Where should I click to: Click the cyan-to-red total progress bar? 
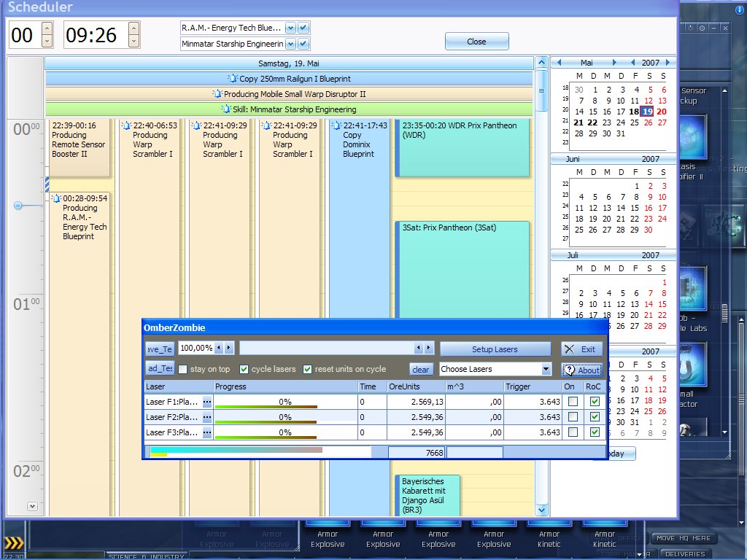coord(236,449)
